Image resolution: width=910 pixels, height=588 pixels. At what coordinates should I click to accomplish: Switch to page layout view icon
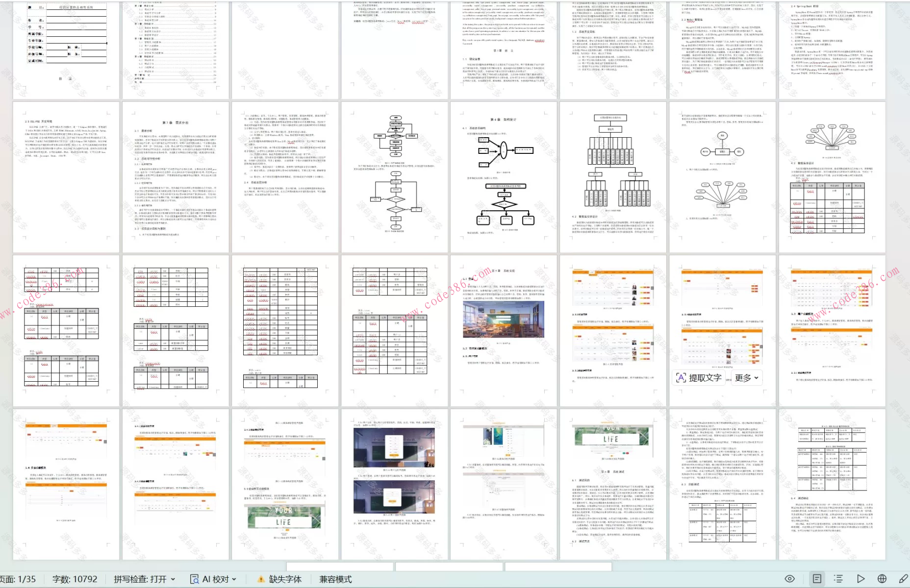pyautogui.click(x=817, y=579)
